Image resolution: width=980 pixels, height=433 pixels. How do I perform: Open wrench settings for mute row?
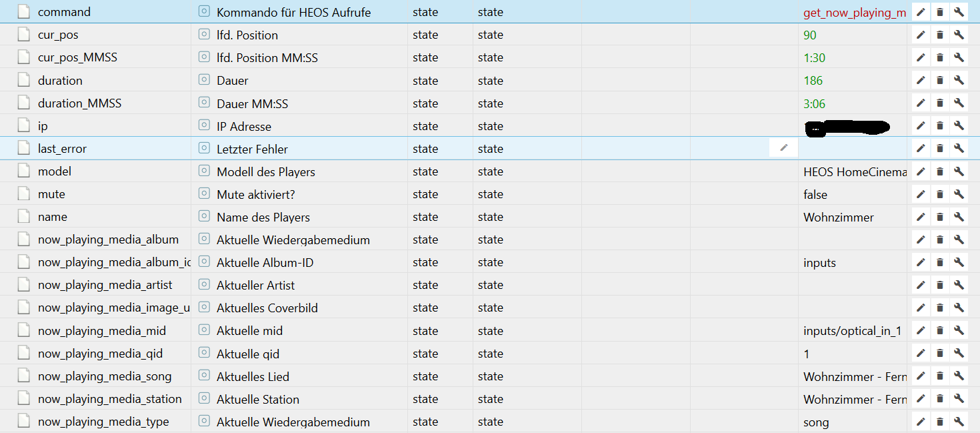tap(959, 194)
